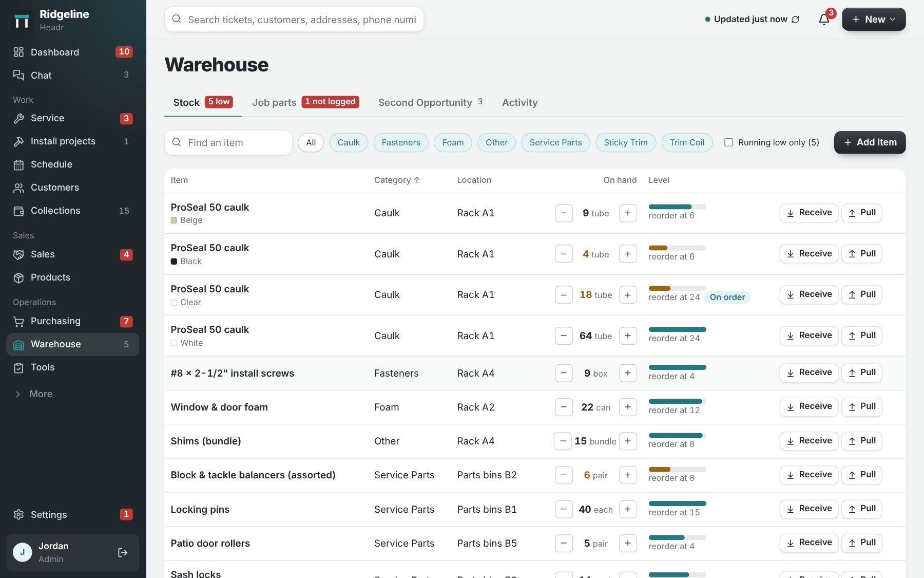Open Purchasing in sidebar
The width and height of the screenshot is (924, 578).
click(x=72, y=321)
